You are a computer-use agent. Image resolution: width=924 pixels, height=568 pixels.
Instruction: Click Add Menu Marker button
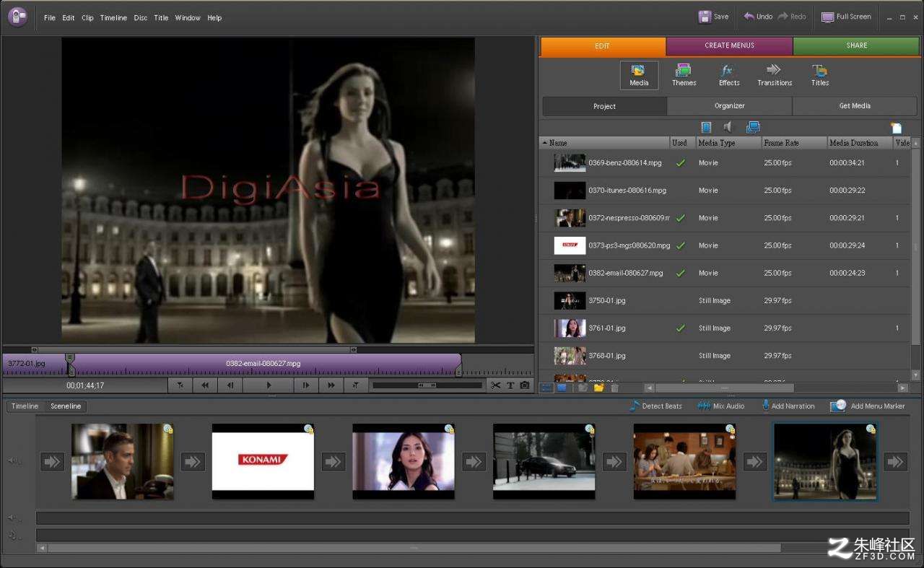click(x=868, y=406)
